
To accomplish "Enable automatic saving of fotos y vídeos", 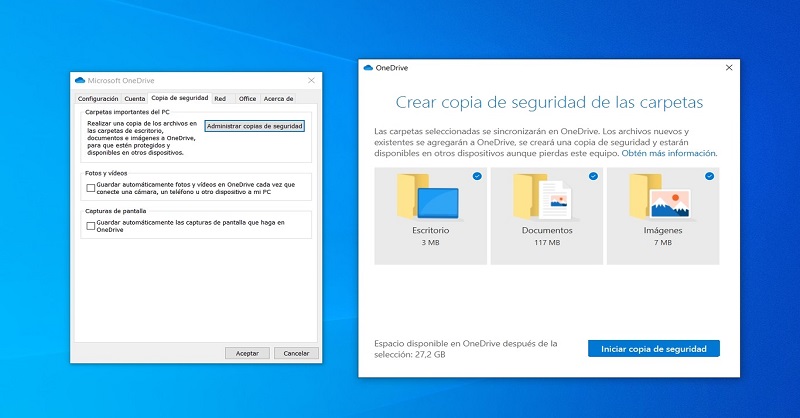I will click(x=91, y=188).
